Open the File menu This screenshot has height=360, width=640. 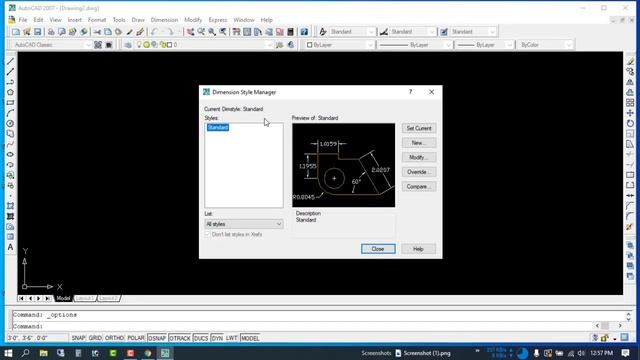tap(23, 20)
